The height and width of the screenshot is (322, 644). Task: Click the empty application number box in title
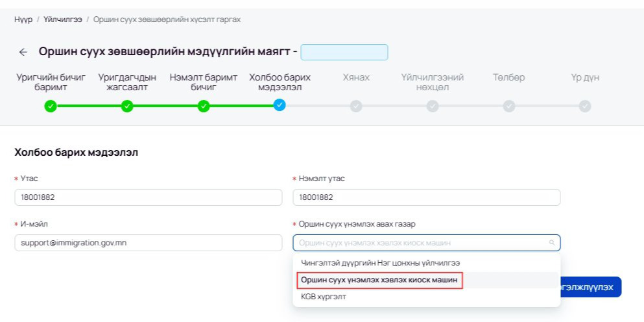(x=344, y=52)
